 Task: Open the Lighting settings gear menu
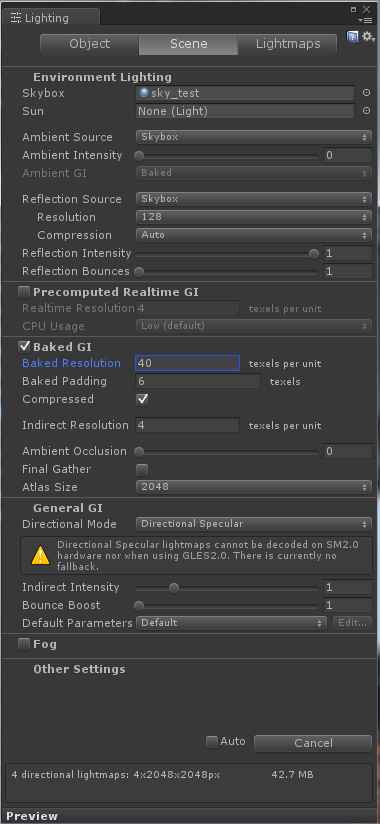click(368, 37)
